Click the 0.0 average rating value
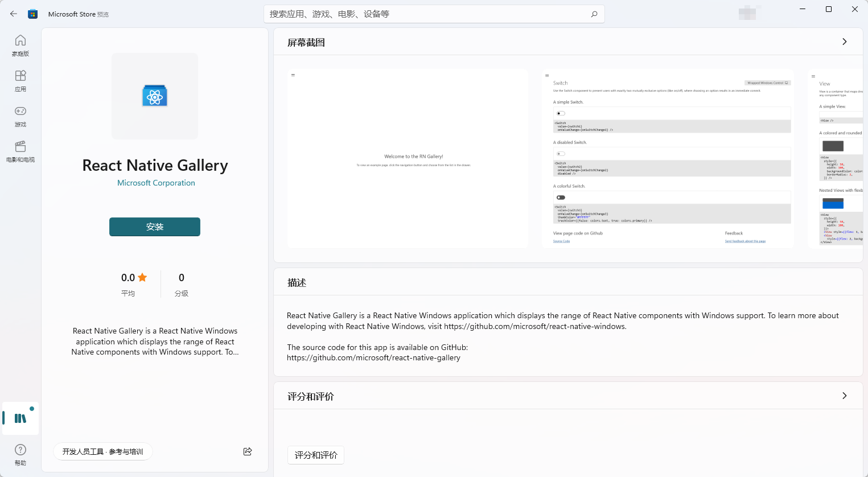Screen dimensions: 868x477 point(128,278)
